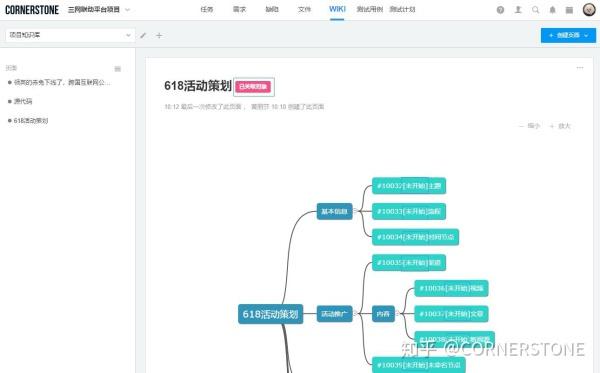
Task: Click the page title 618活动策划
Action: [198, 86]
